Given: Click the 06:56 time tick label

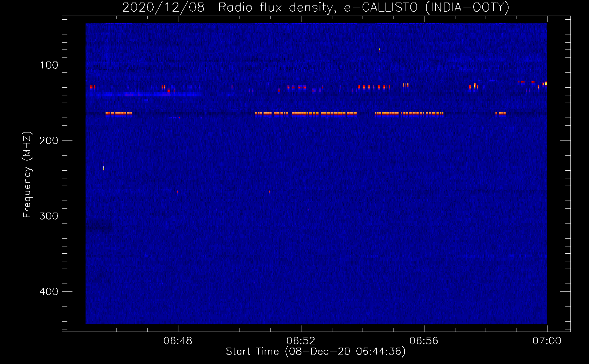Looking at the screenshot, I should pyautogui.click(x=424, y=341).
